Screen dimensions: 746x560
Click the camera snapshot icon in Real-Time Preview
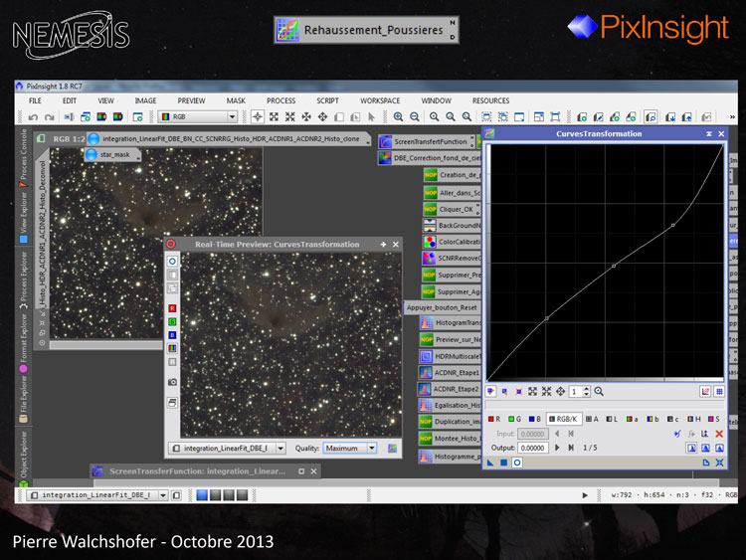coord(172,382)
